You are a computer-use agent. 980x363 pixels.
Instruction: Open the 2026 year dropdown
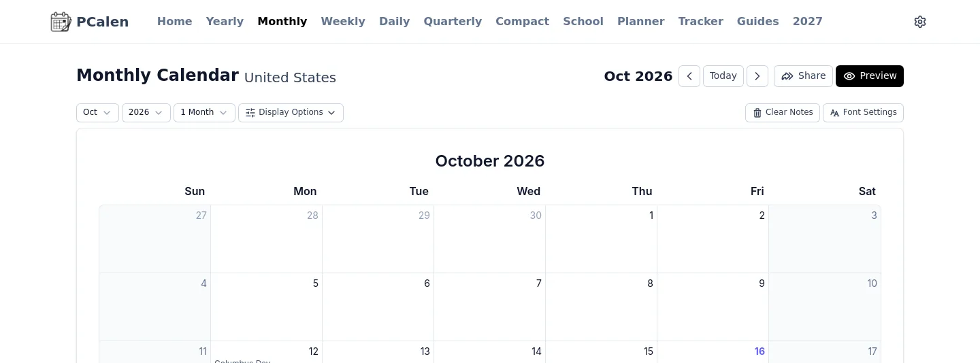(146, 113)
